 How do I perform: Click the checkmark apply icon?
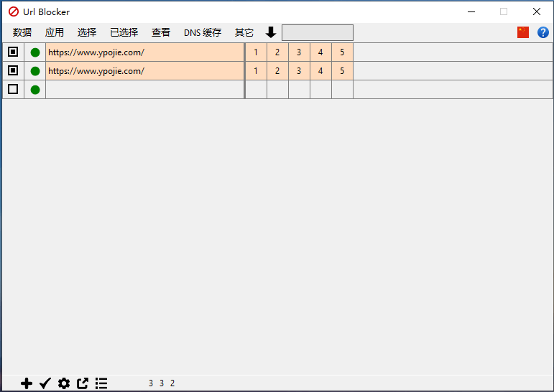pos(45,383)
